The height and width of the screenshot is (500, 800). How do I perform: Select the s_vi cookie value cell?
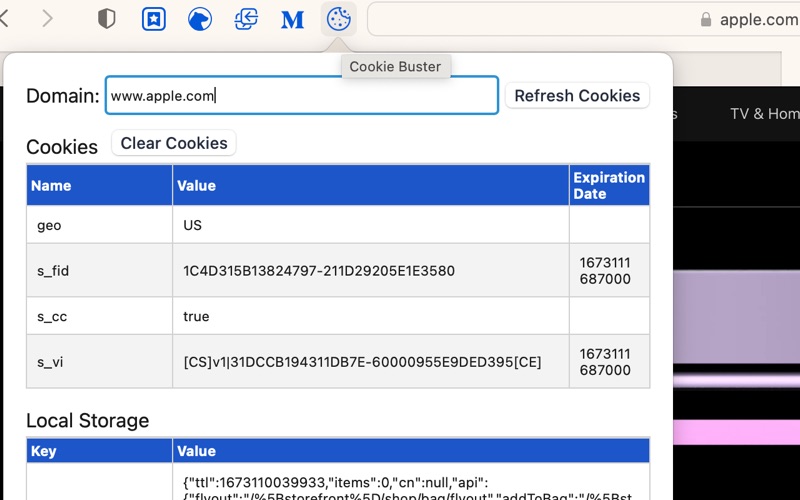click(370, 361)
